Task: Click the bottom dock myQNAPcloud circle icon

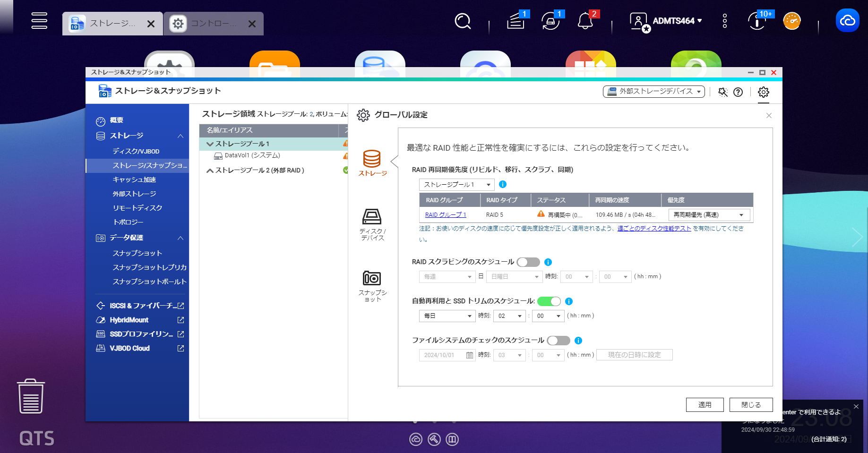Action: 416,439
